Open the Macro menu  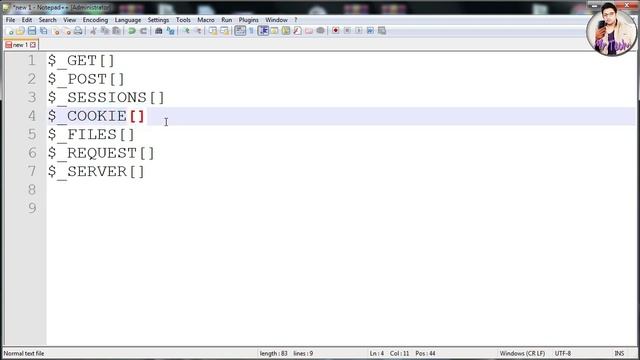[206, 20]
